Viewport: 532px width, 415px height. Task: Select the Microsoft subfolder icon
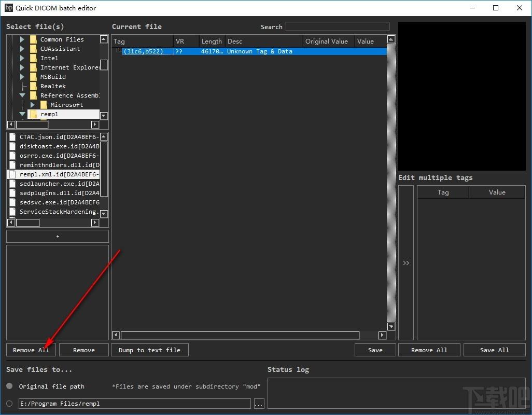[44, 105]
